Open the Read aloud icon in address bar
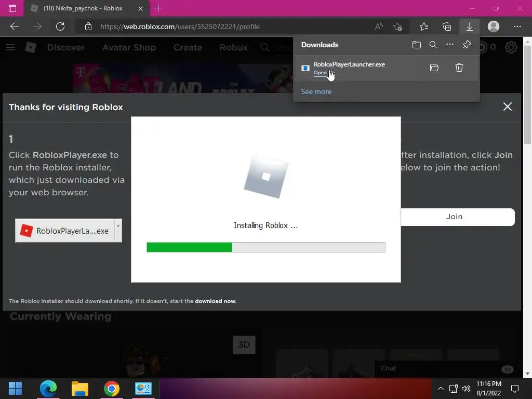532x399 pixels. click(379, 26)
